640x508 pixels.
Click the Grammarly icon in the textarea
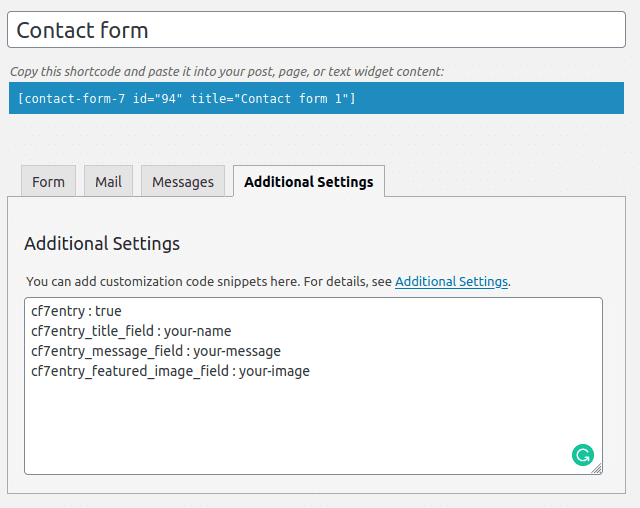pyautogui.click(x=582, y=455)
